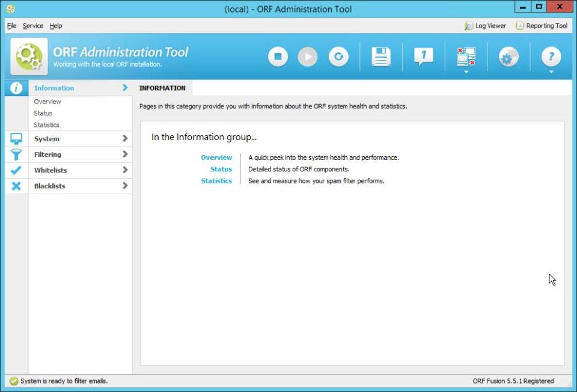Follow the Overview link in main panel

[x=216, y=158]
